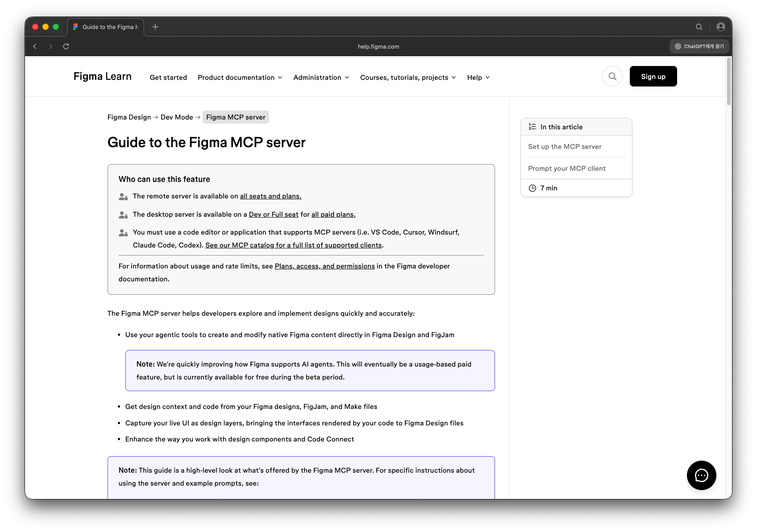Expand the Help menu
This screenshot has height=532, width=757.
tap(478, 78)
